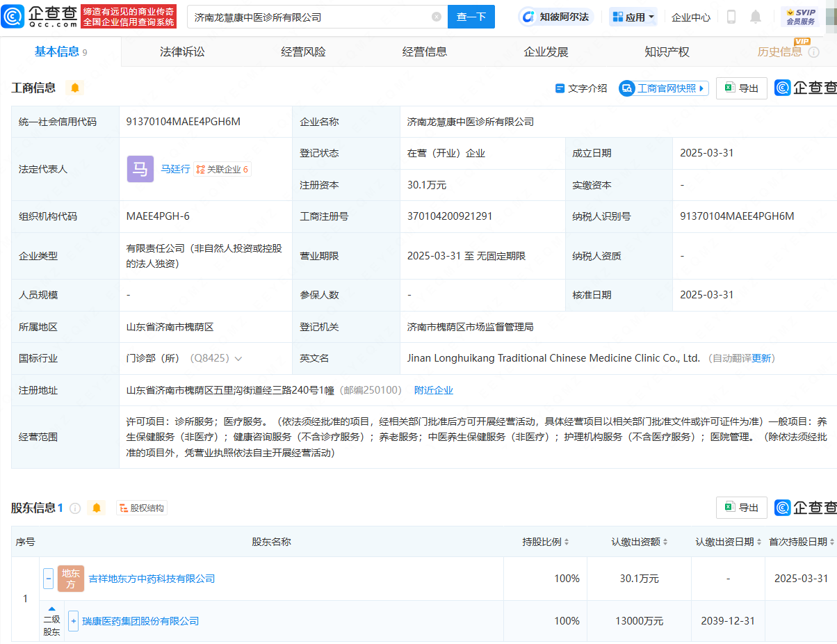
Task: Select credit code 91370104MAEE4PGH6M
Action: tap(184, 122)
